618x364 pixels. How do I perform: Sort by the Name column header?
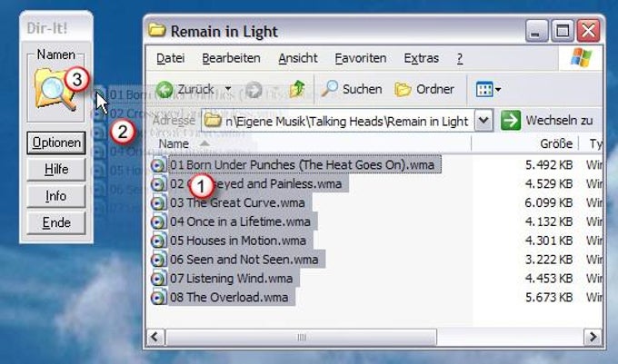coord(174,143)
